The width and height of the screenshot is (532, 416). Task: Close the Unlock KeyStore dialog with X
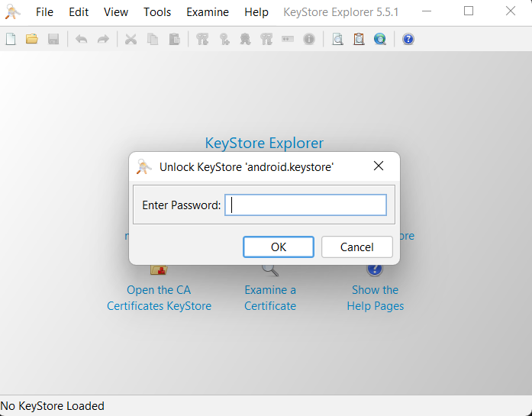[x=379, y=166]
